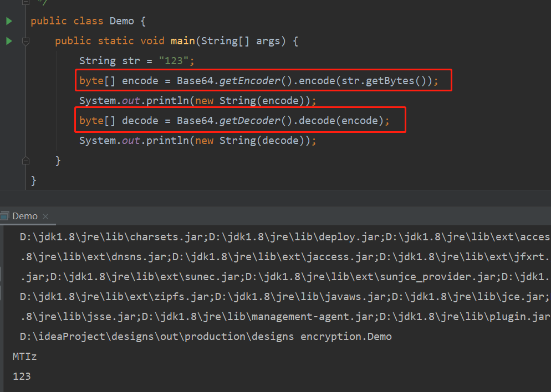The image size is (551, 392).
Task: Click the variable name str in declaration
Action: coord(131,61)
